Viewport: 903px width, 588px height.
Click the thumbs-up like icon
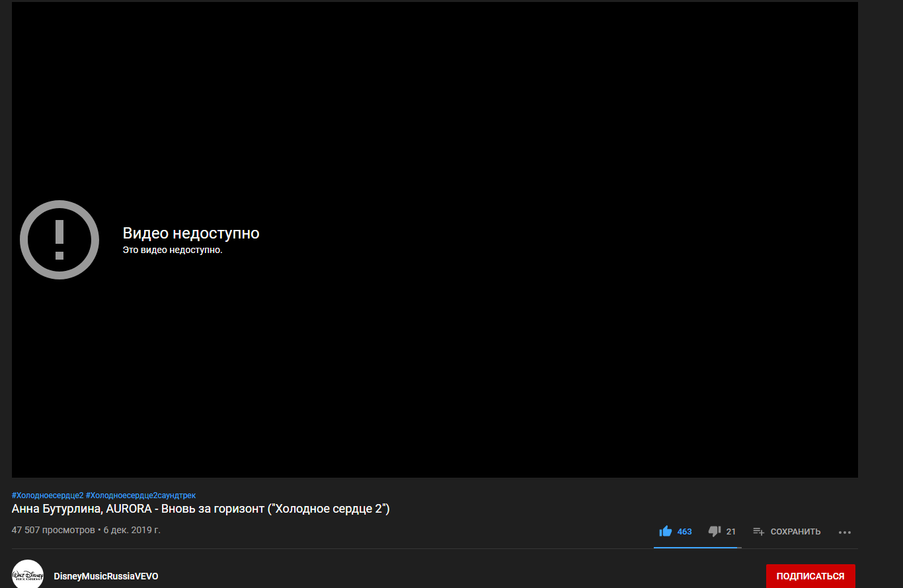pyautogui.click(x=665, y=531)
